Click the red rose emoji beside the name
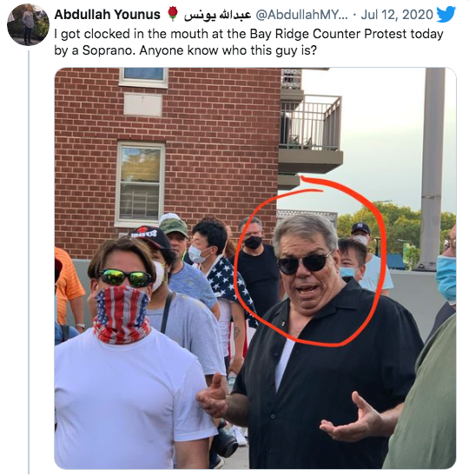Viewport: 469px width, 476px height. [173, 14]
